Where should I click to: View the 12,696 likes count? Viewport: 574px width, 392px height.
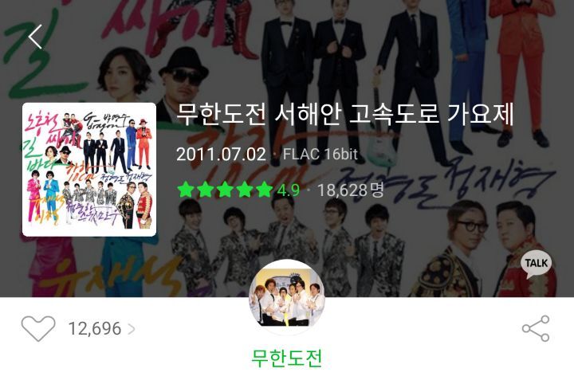click(x=95, y=329)
